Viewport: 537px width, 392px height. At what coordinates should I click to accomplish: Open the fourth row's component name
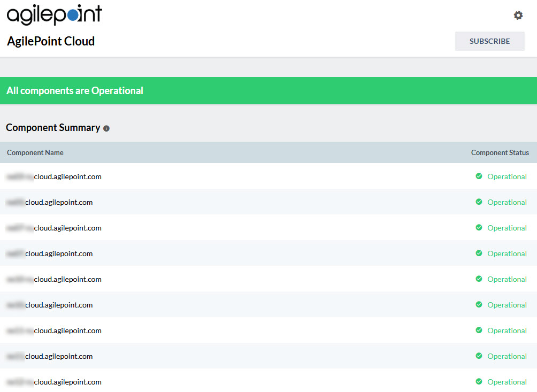pos(50,253)
